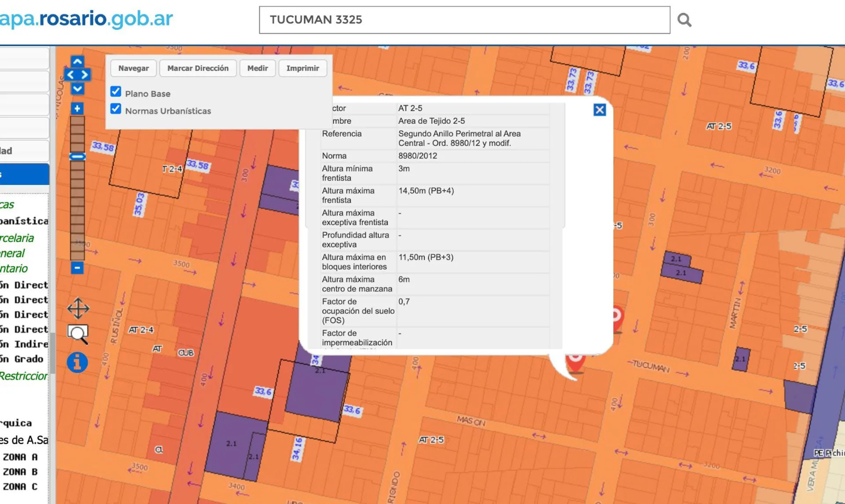Click the FOS value 0,7
The image size is (845, 504).
tap(404, 302)
